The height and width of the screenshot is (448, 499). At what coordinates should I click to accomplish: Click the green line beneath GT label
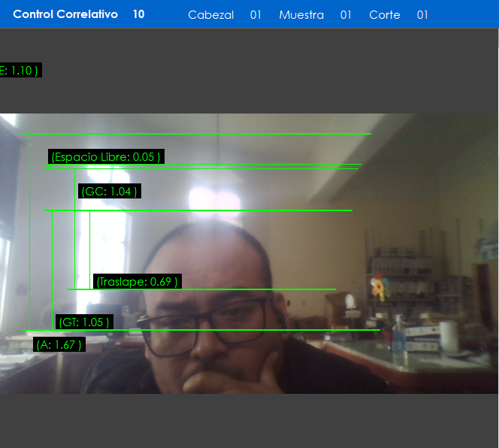pos(225,329)
